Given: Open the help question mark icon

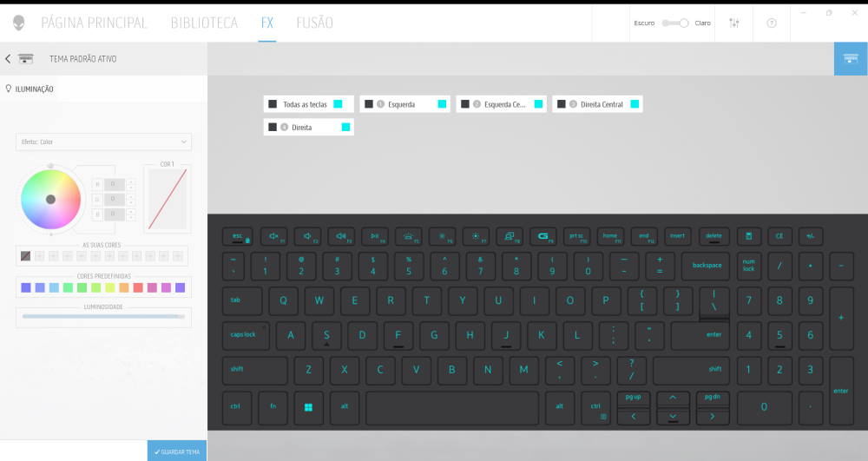Looking at the screenshot, I should click(x=771, y=23).
